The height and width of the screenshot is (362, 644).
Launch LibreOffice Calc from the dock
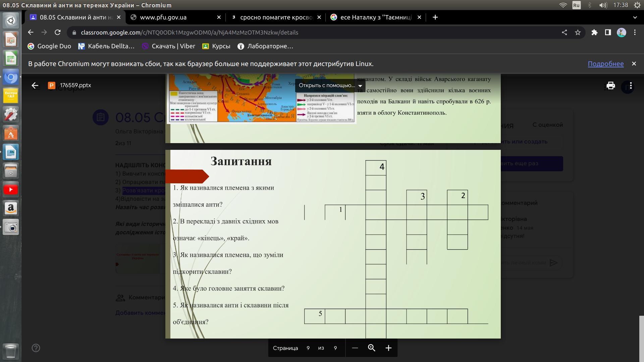coord(11,58)
